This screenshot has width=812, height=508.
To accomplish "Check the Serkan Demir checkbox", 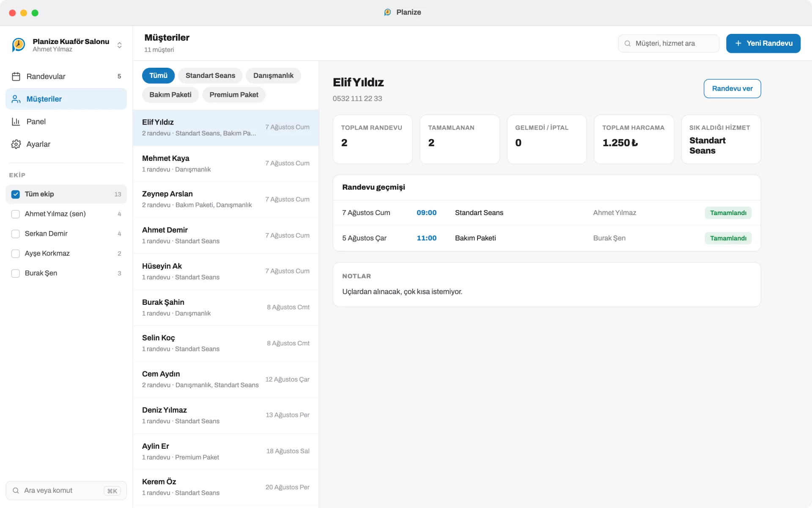I will pyautogui.click(x=16, y=234).
